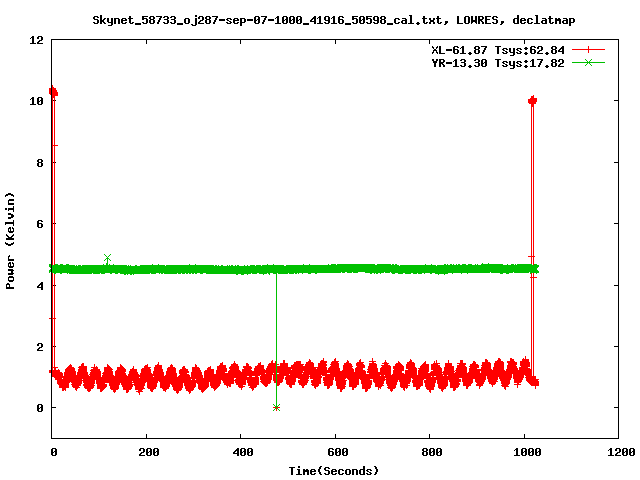Click the x-axis tick label 600
Screen dimensions: 640x480
(338, 452)
